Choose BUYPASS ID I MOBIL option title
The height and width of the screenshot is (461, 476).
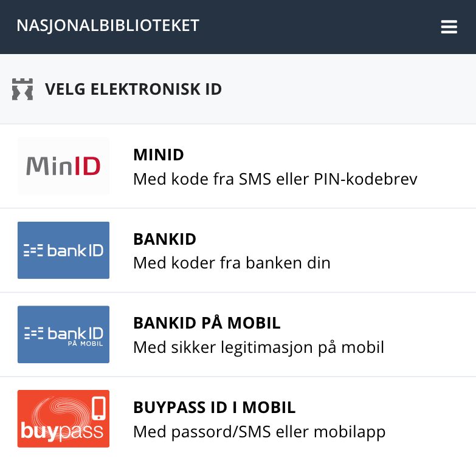pyautogui.click(x=215, y=408)
